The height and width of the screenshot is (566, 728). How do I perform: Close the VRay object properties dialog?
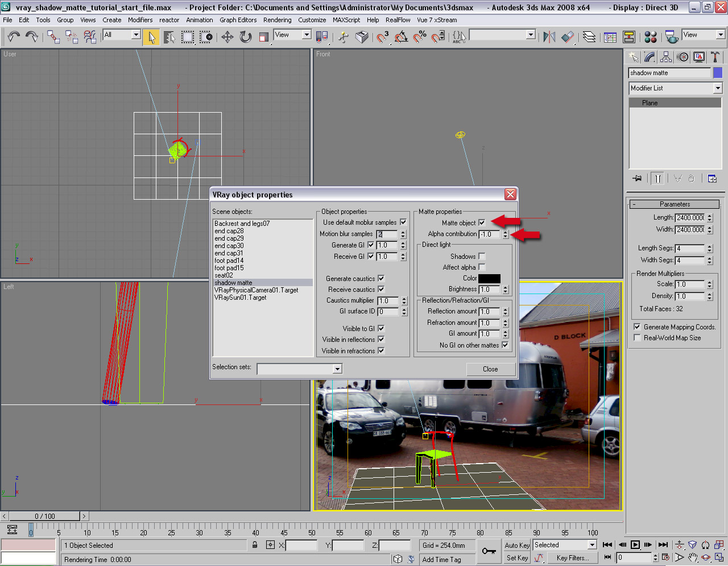(510, 195)
